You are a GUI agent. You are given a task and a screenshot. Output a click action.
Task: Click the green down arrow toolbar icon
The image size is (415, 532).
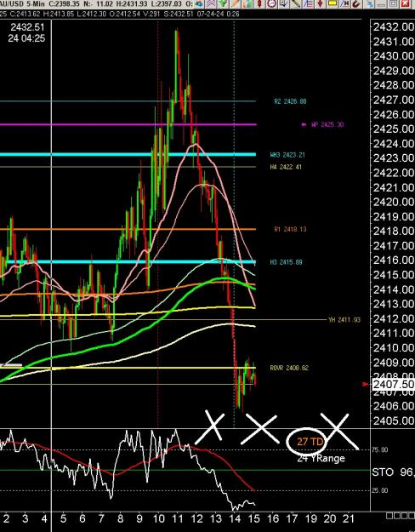(223, 3)
